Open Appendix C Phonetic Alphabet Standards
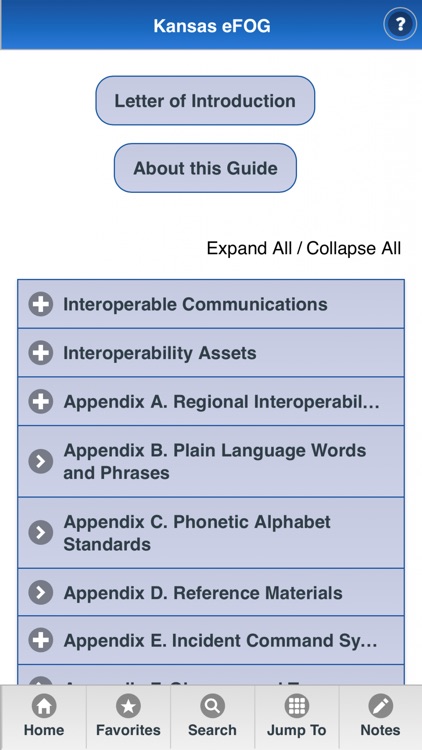422x750 pixels. click(211, 533)
